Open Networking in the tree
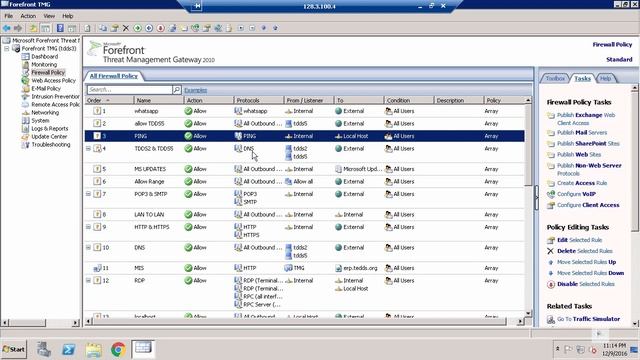640x360 pixels. [45, 112]
